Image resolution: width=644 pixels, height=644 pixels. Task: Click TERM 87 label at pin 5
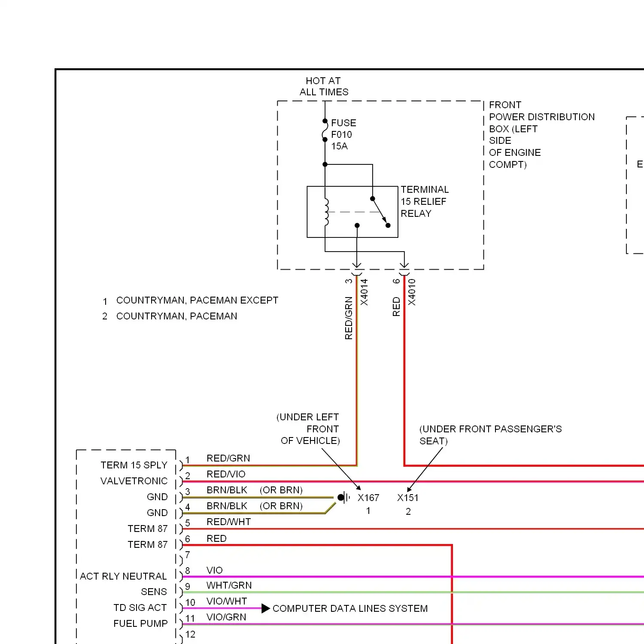(147, 529)
